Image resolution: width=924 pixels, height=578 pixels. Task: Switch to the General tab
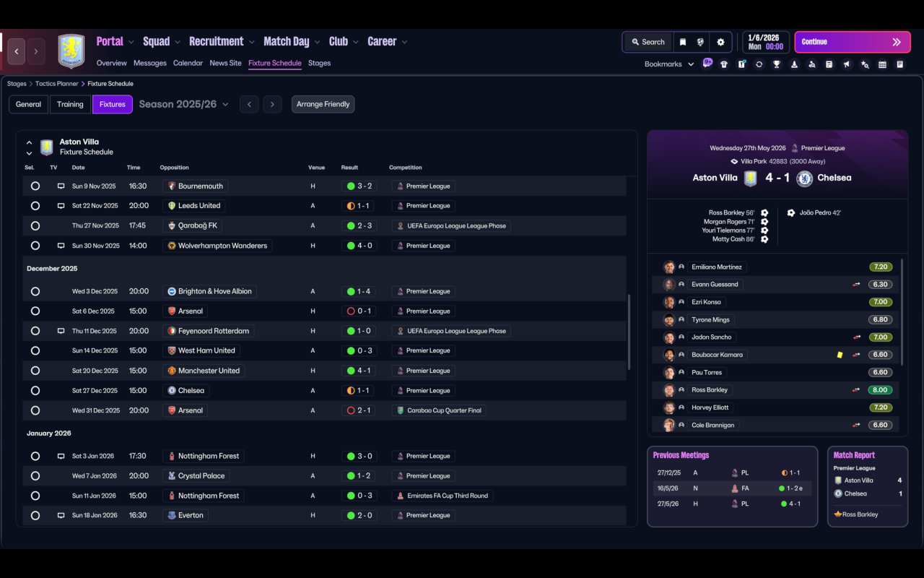click(29, 104)
